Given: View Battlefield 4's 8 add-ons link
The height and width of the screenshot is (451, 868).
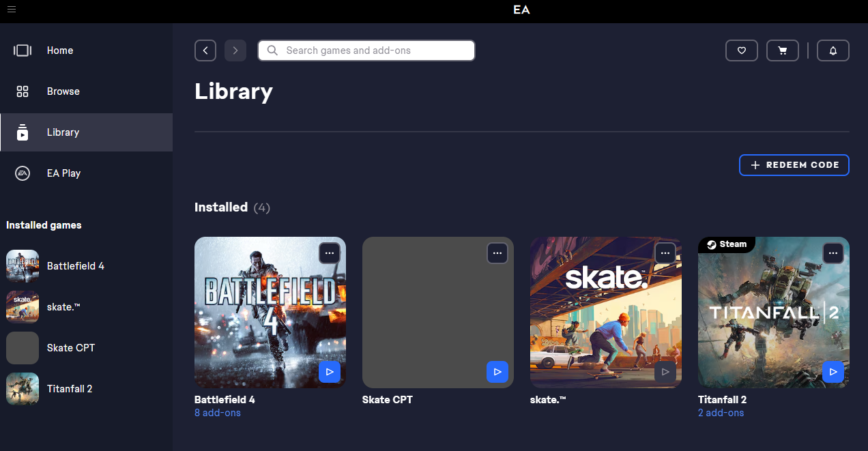Looking at the screenshot, I should click(x=217, y=413).
